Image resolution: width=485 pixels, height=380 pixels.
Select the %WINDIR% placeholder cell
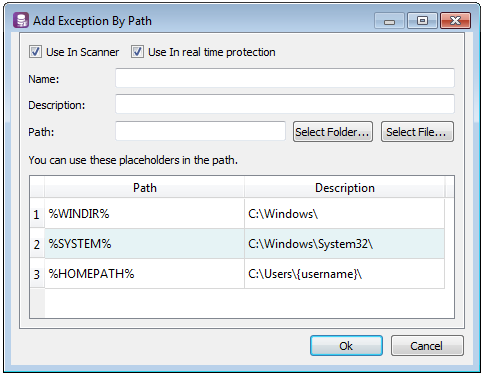tap(145, 214)
